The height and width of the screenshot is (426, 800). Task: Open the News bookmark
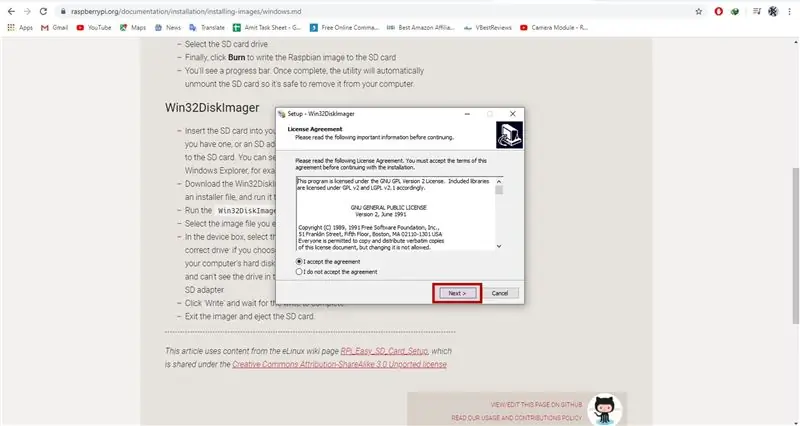pos(168,28)
